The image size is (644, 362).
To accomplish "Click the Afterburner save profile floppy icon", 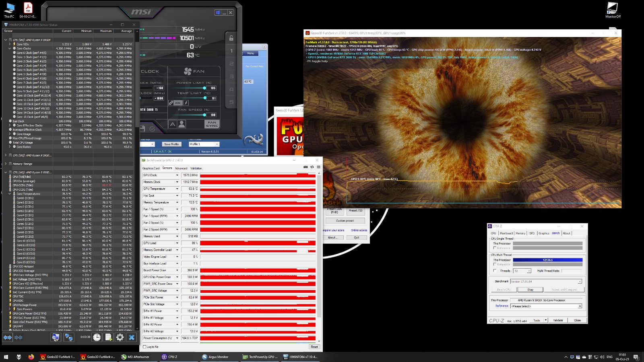I will (142, 129).
